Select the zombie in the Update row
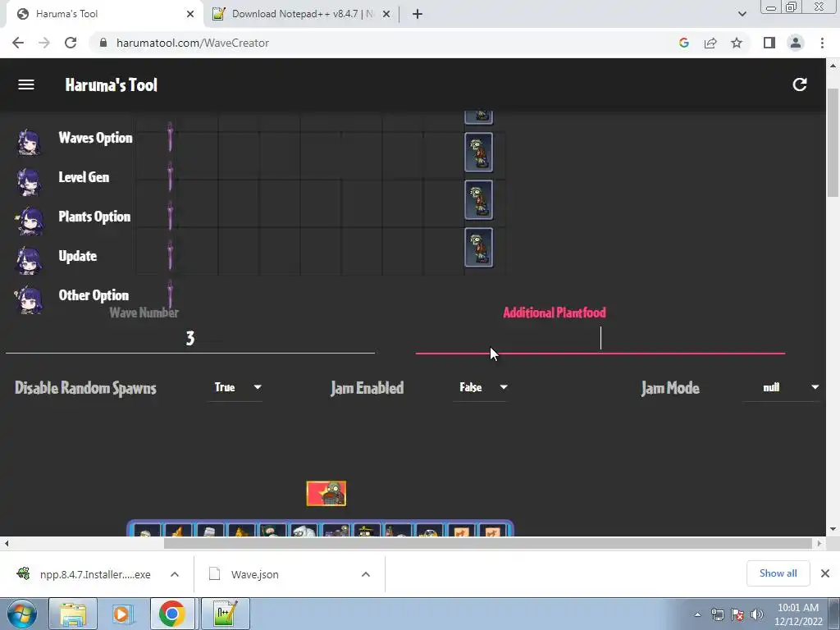The image size is (840, 630). [478, 248]
